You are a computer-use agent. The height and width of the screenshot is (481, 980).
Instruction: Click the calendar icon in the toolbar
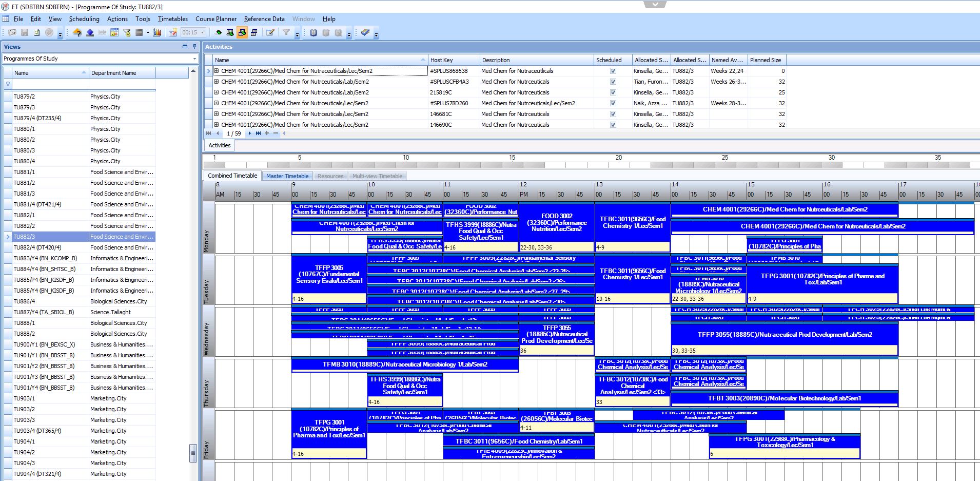point(114,32)
